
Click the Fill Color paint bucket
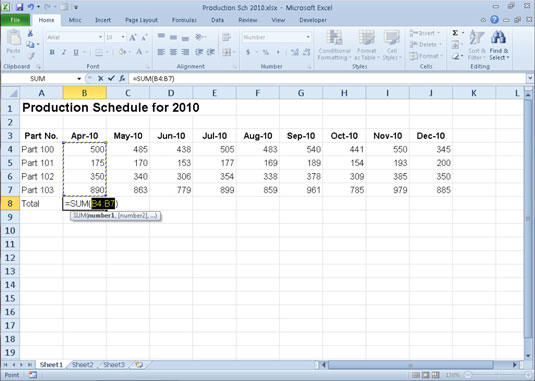122,52
